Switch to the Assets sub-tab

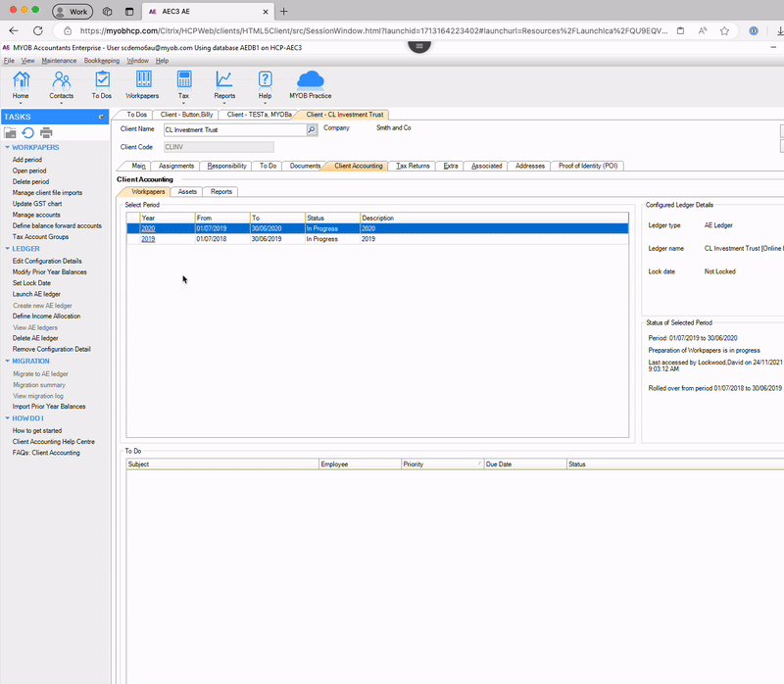187,192
